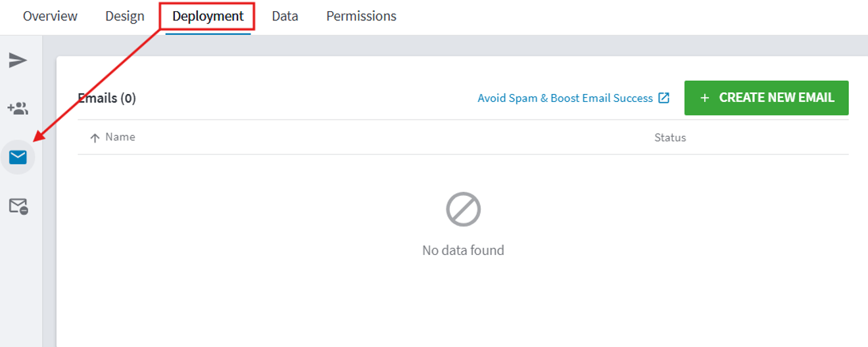868x347 pixels.
Task: Click the CREATE NEW EMAIL button text
Action: (777, 97)
